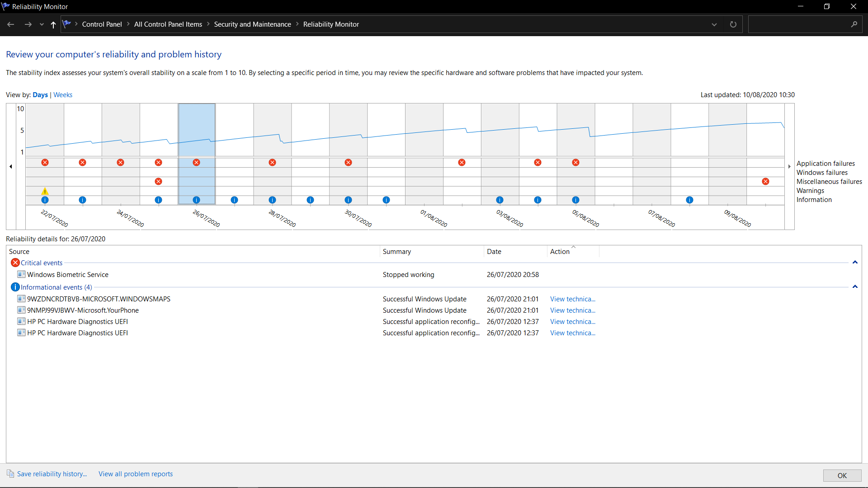Select miscellaneous failure icon on 25/07/2020

click(x=158, y=181)
